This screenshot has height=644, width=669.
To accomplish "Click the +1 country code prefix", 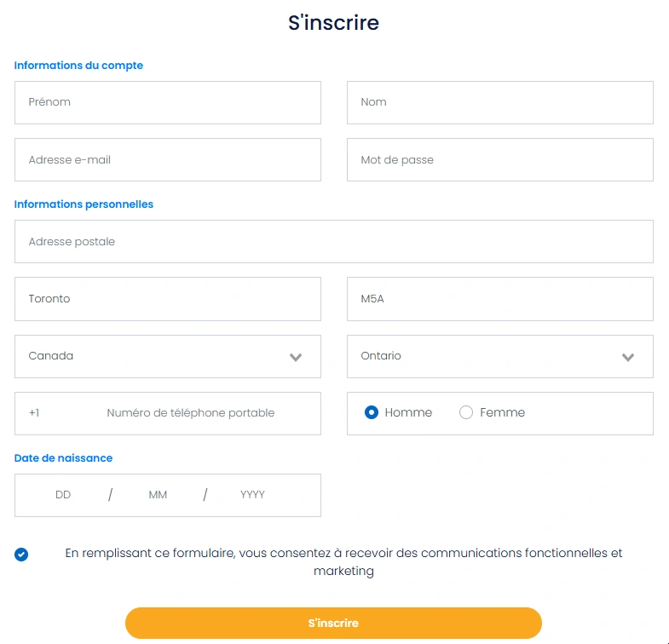I will click(x=34, y=413).
